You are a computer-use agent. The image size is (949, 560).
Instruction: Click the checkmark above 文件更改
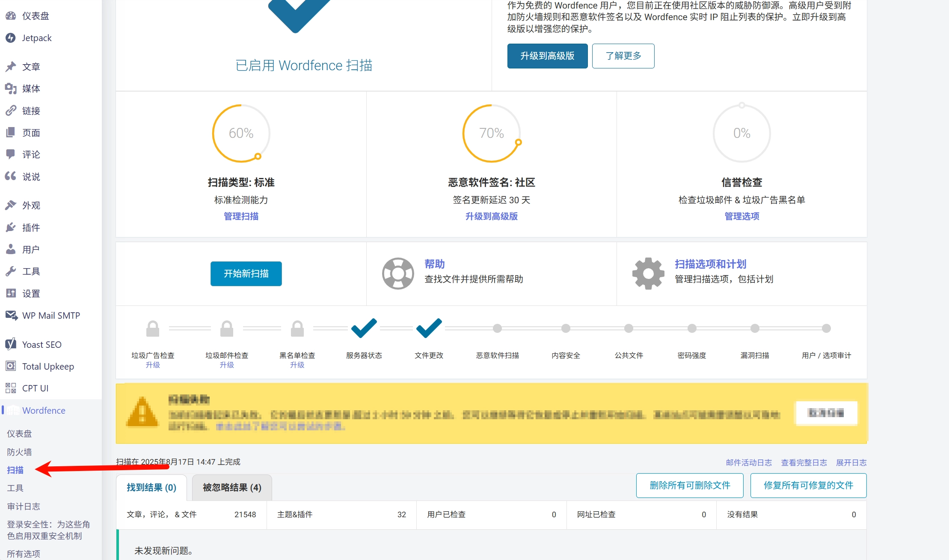click(x=429, y=328)
